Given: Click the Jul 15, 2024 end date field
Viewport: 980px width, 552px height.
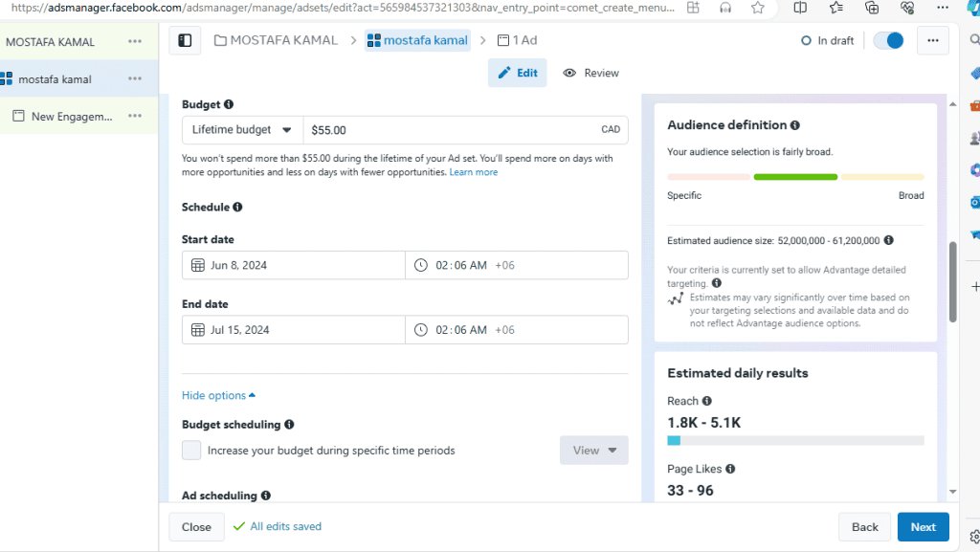Looking at the screenshot, I should (x=294, y=330).
